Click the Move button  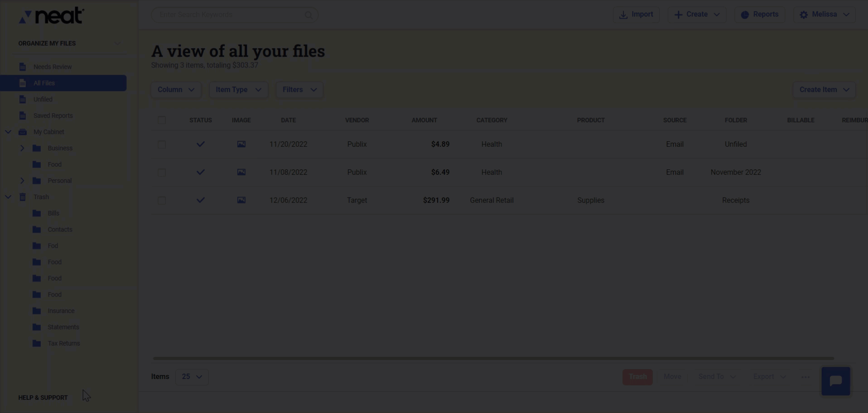[x=672, y=377]
